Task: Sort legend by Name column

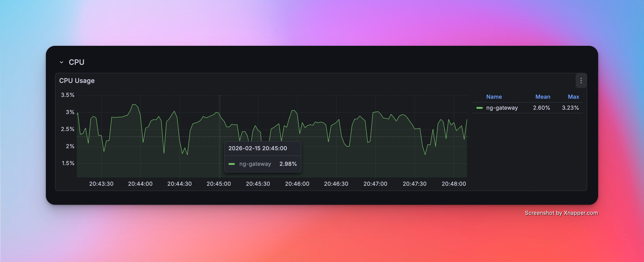Action: 494,97
